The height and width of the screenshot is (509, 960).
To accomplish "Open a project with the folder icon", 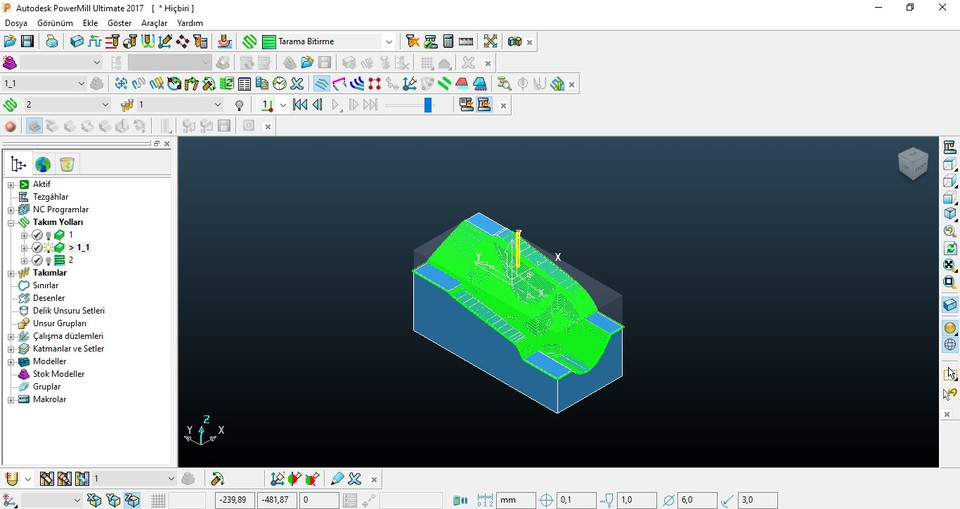I will point(10,41).
